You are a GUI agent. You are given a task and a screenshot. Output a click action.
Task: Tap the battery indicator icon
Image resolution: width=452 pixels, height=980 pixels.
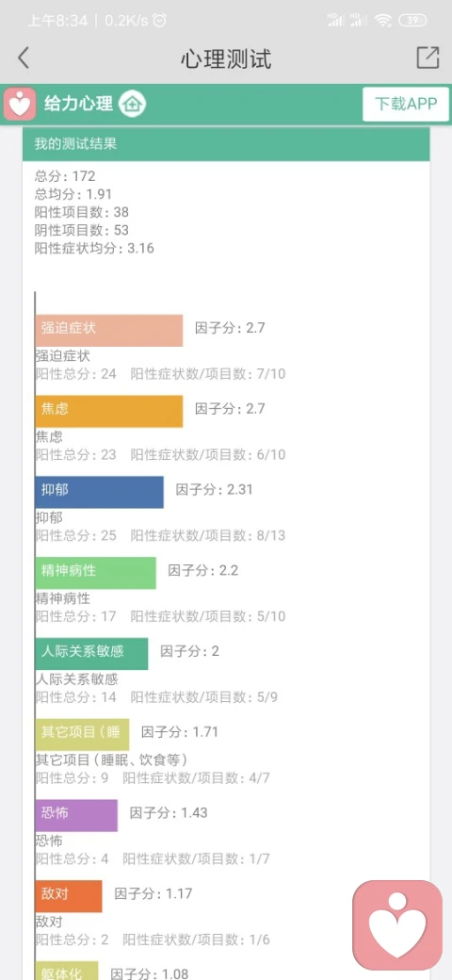click(x=412, y=21)
